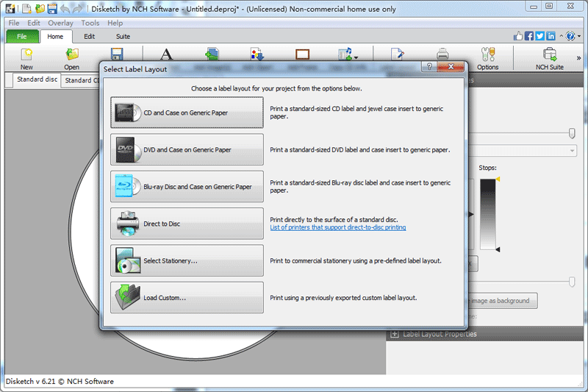588x392 pixels.
Task: Click the Save floppy disk toolbar icon
Action: (x=117, y=54)
